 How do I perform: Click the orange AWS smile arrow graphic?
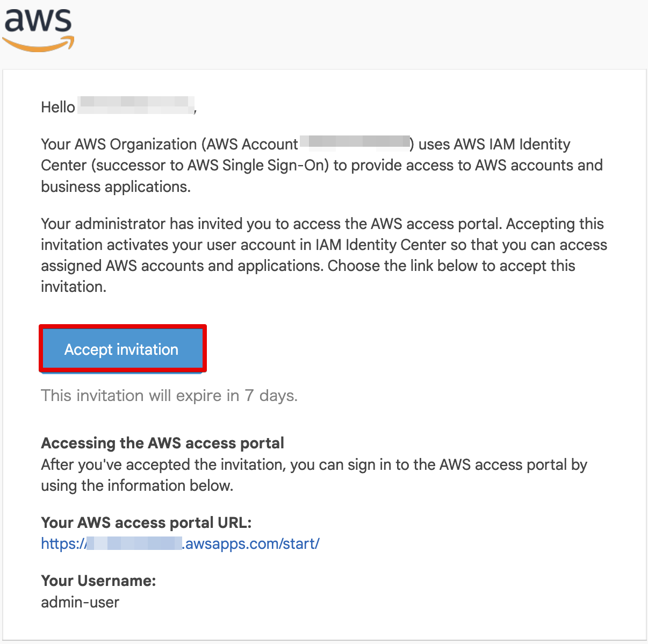coord(38,43)
